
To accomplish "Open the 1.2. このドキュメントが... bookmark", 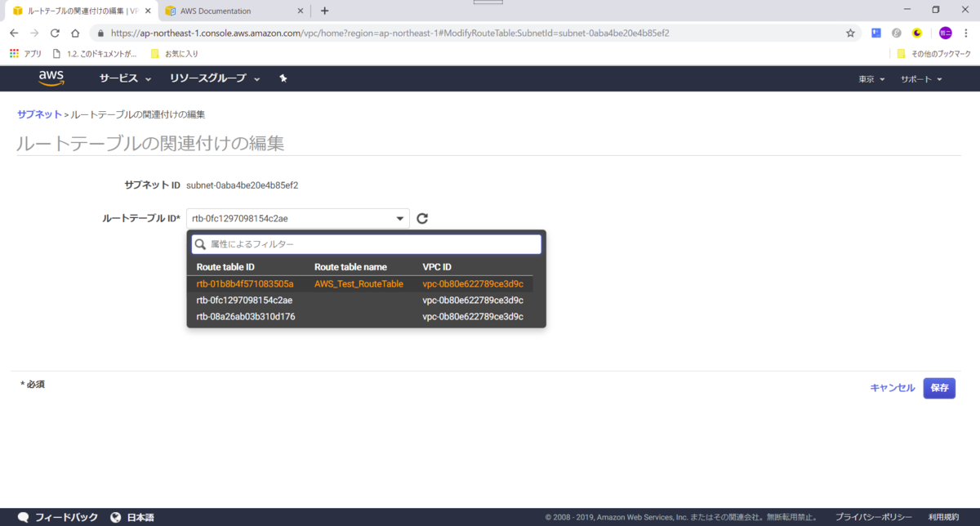I will (95, 54).
